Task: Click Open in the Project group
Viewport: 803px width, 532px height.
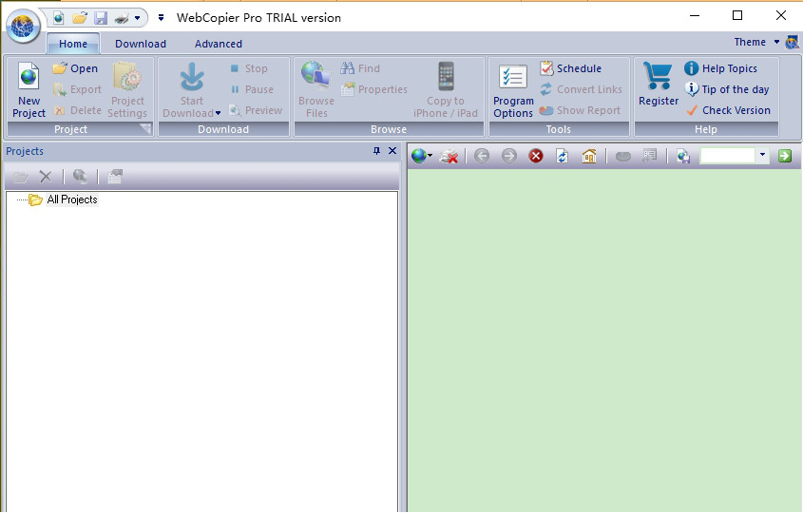Action: (x=75, y=68)
